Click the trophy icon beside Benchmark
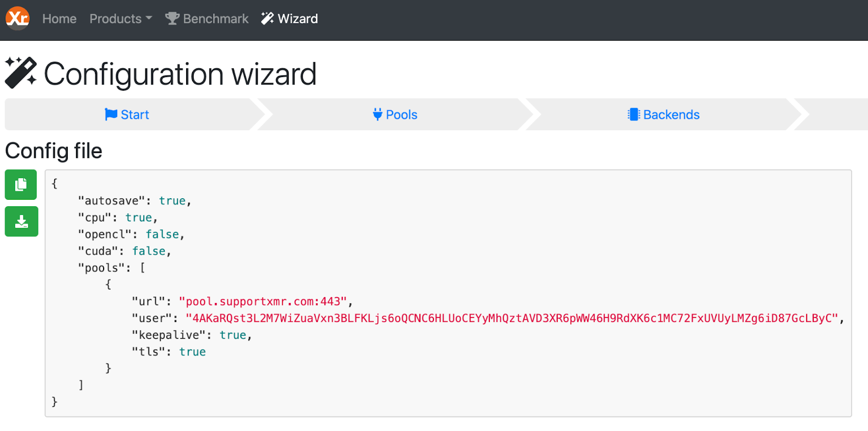This screenshot has height=431, width=868. (x=173, y=18)
